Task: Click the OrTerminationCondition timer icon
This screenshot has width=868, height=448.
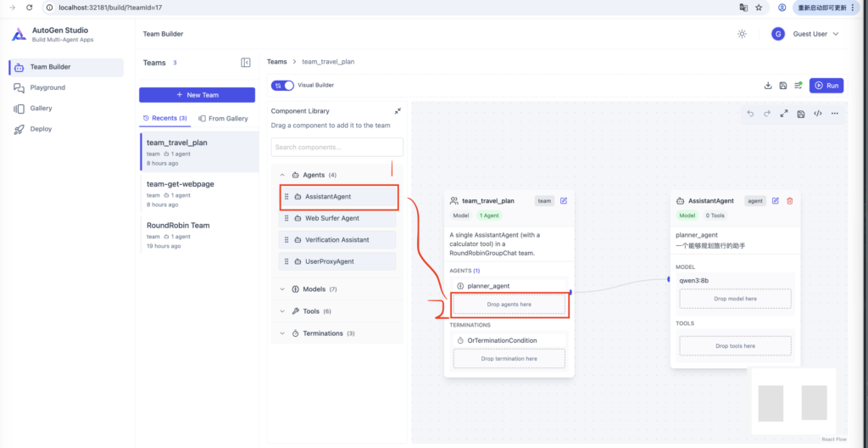Action: coord(460,340)
